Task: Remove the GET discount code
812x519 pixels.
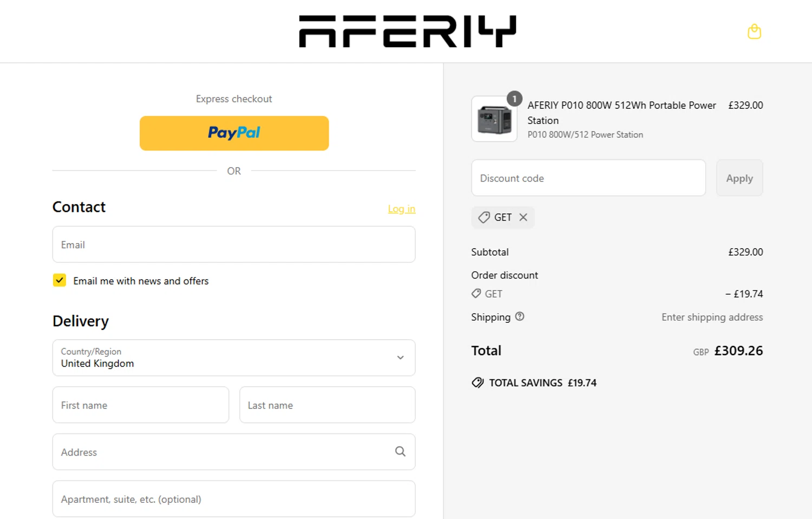Action: 523,217
